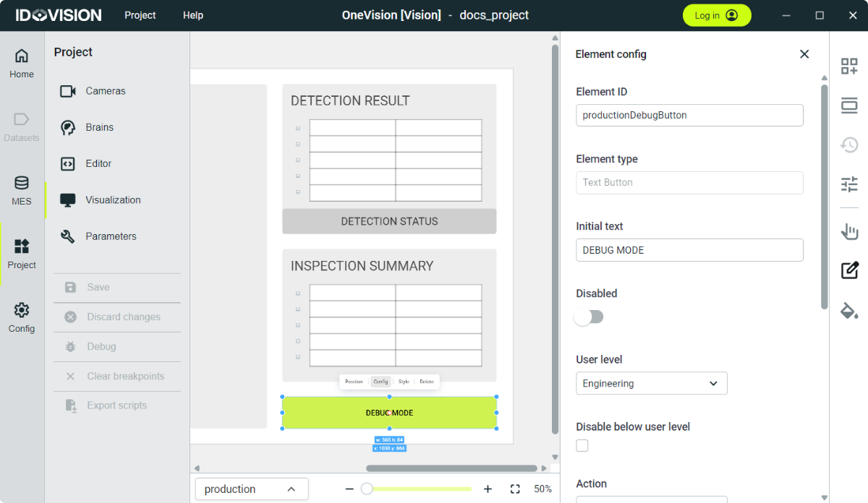Close the Element config panel

(x=804, y=54)
